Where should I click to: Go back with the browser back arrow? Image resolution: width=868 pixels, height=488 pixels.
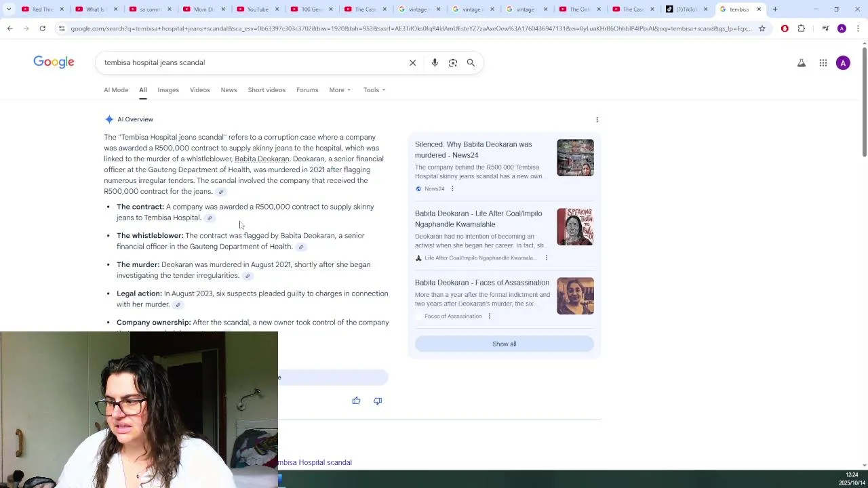[9, 28]
